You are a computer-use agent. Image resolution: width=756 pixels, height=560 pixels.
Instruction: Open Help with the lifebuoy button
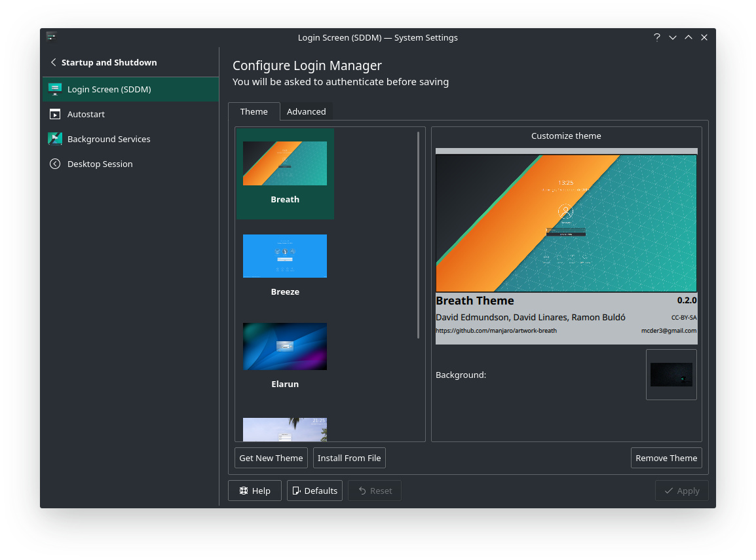(x=255, y=491)
